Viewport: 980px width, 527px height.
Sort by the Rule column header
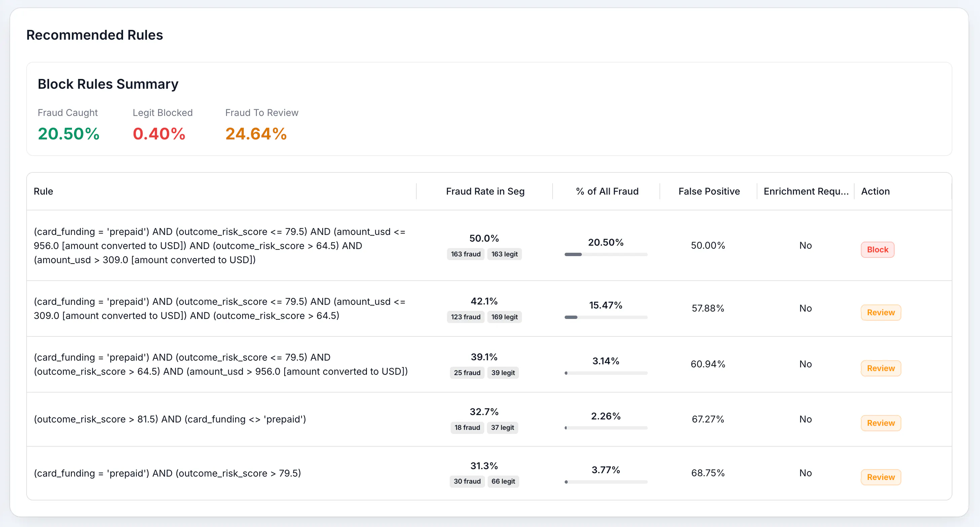click(x=43, y=191)
